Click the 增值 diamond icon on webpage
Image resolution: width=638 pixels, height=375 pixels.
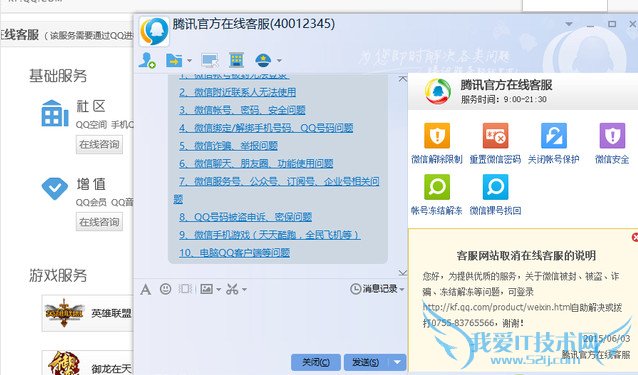click(x=55, y=188)
